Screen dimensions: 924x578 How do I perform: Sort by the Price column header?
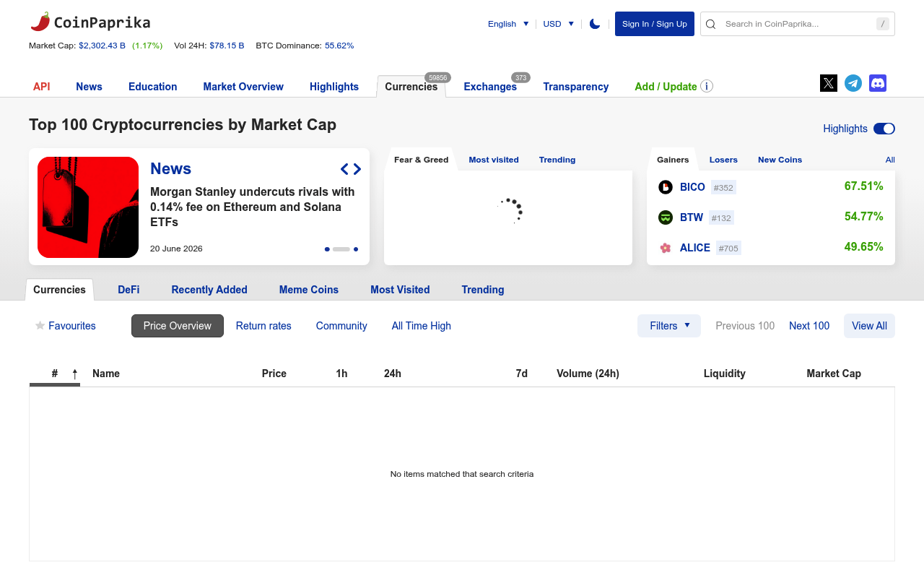coord(274,374)
